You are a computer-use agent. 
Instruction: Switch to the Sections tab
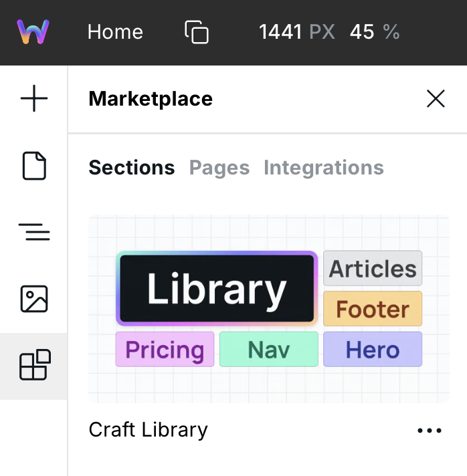131,168
